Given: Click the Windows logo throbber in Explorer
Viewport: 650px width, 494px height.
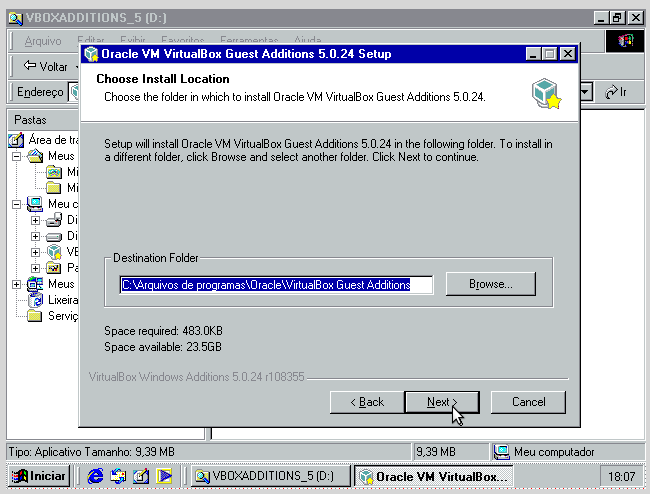Looking at the screenshot, I should coord(626,41).
